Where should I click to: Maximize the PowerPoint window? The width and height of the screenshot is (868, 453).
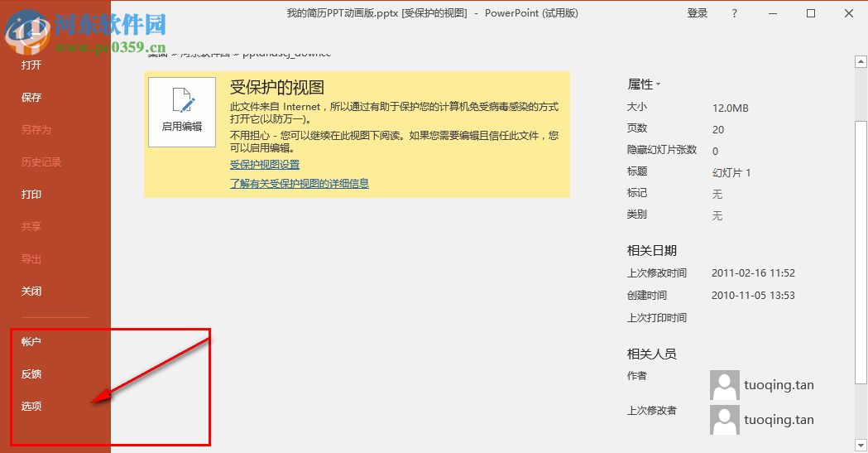coord(810,13)
